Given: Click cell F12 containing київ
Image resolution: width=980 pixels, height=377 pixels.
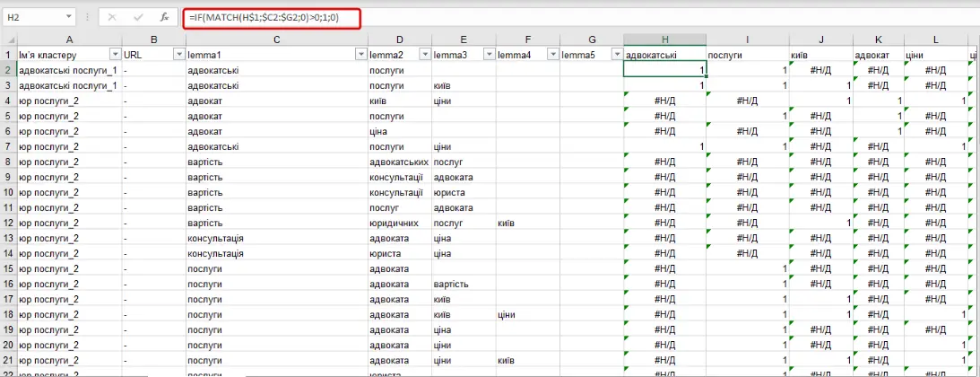Looking at the screenshot, I should [527, 223].
